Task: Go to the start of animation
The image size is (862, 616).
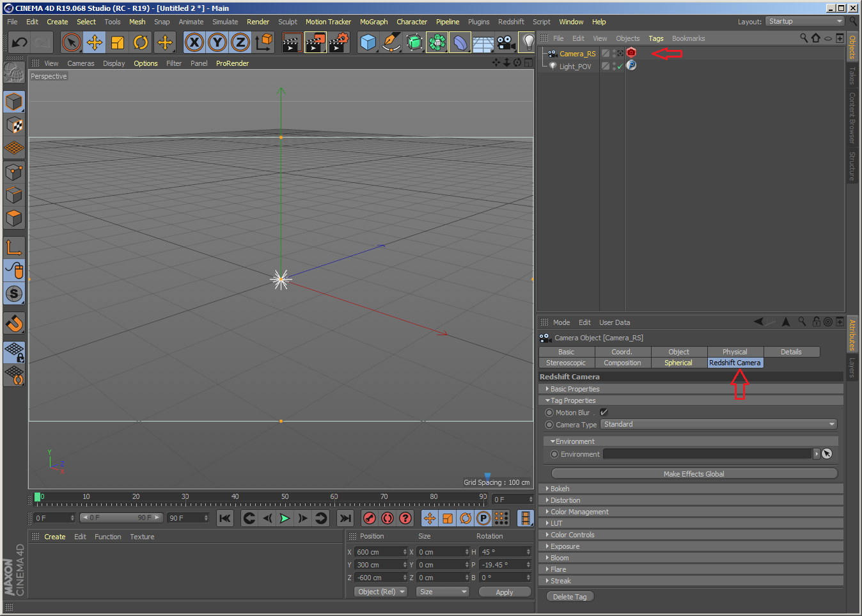Action: coord(225,518)
